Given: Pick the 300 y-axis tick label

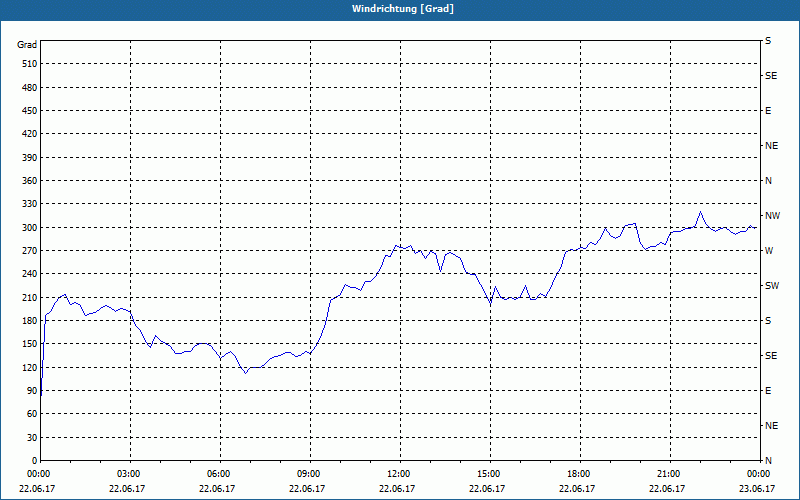Looking at the screenshot, I should [30, 228].
